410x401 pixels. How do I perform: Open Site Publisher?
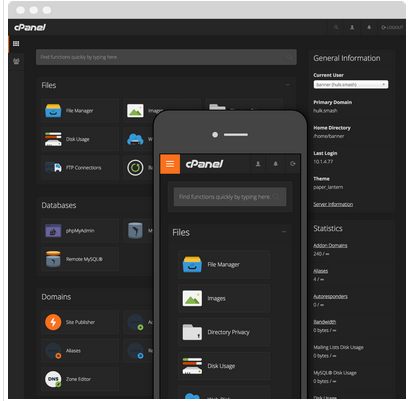[80, 322]
